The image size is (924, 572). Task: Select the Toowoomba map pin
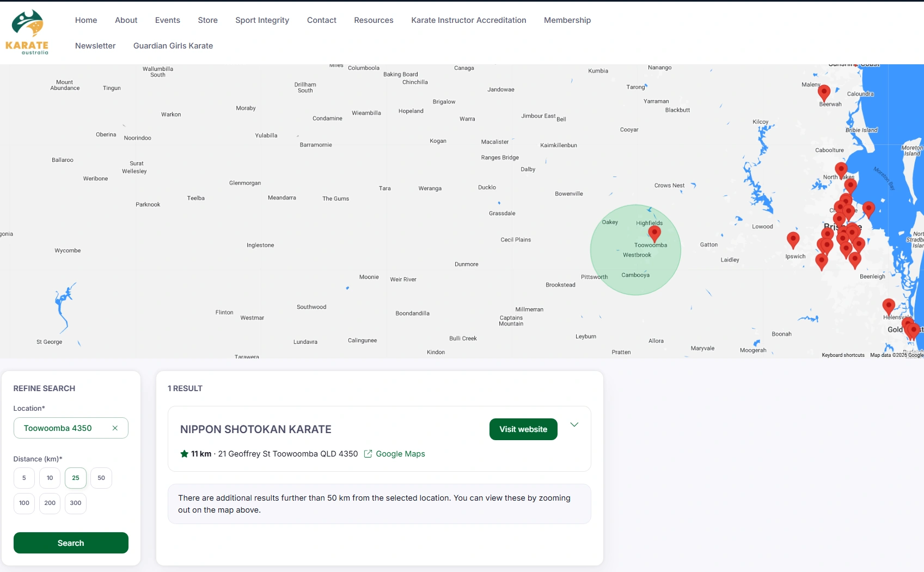654,234
